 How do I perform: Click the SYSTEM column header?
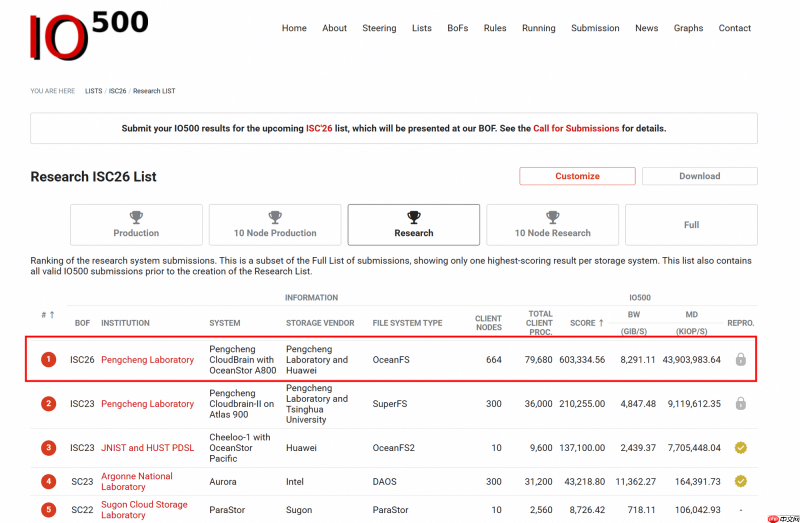pos(224,323)
